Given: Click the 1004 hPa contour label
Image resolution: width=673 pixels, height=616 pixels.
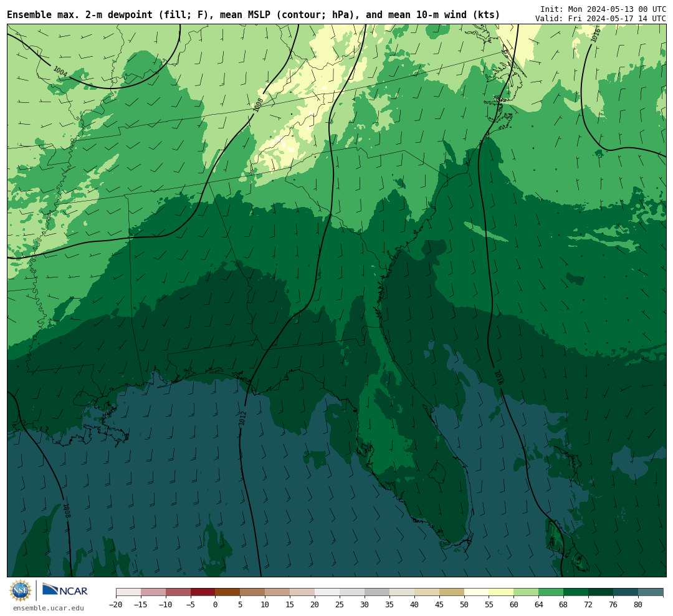Looking at the screenshot, I should (60, 71).
